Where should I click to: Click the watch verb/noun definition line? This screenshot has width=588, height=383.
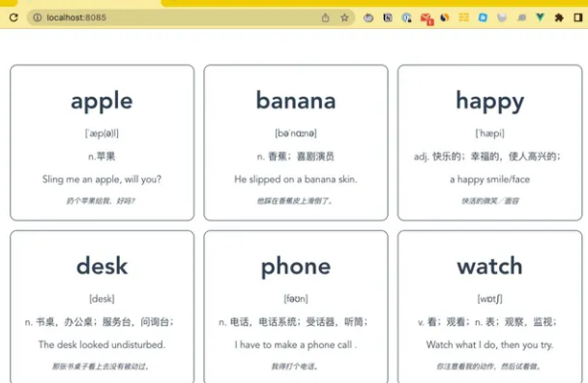487,322
